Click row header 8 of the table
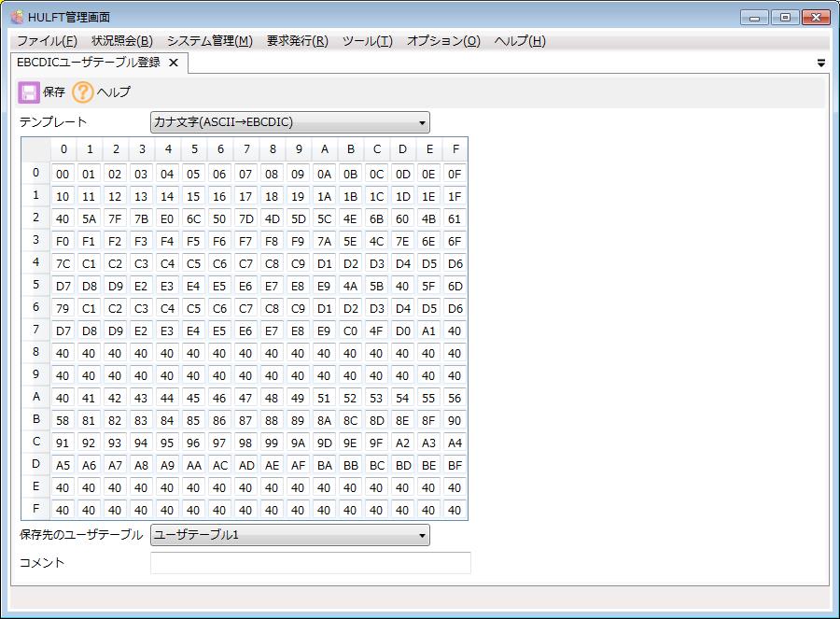The height and width of the screenshot is (619, 840). (x=35, y=352)
